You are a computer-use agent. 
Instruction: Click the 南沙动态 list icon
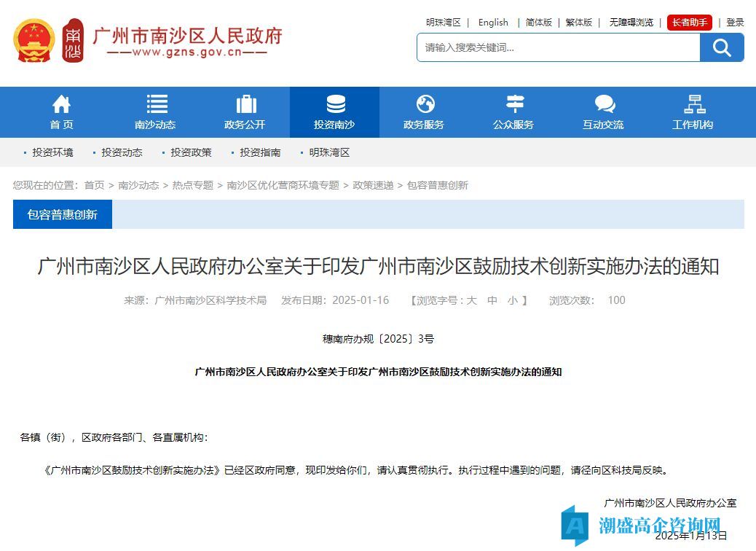[157, 104]
